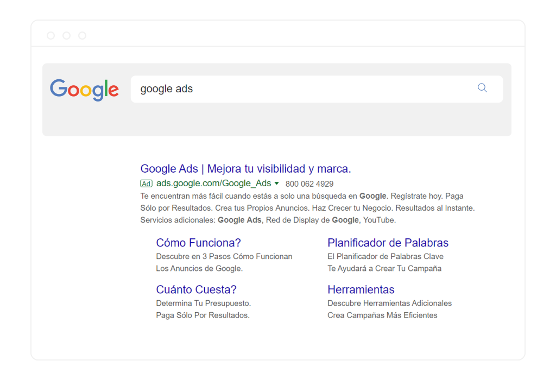The height and width of the screenshot is (392, 556).
Task: Click description line starting 'Servicios adicionales'
Action: (268, 220)
